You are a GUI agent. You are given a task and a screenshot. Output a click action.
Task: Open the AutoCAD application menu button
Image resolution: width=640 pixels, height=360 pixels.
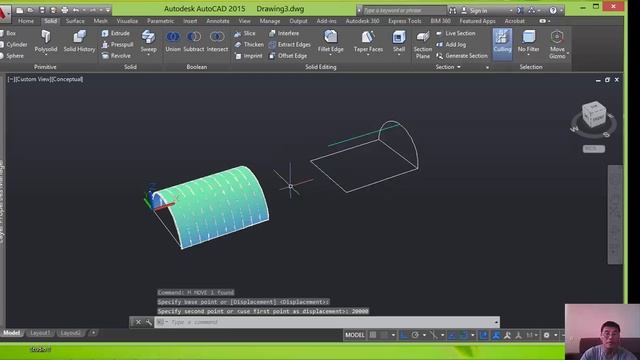click(4, 13)
